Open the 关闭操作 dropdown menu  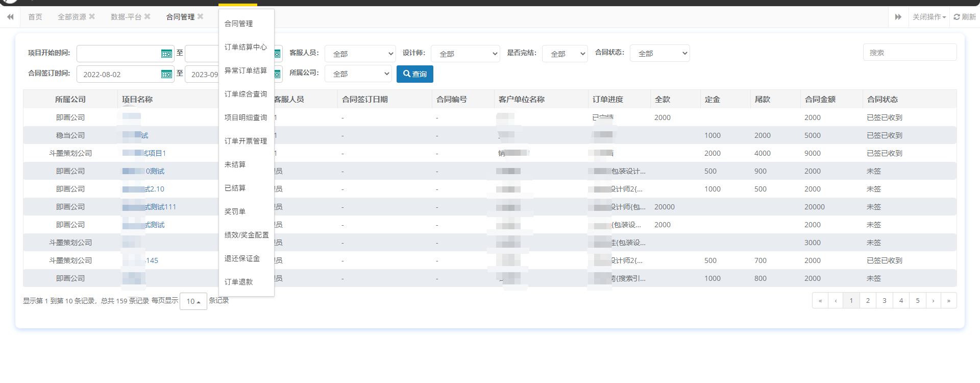point(929,17)
